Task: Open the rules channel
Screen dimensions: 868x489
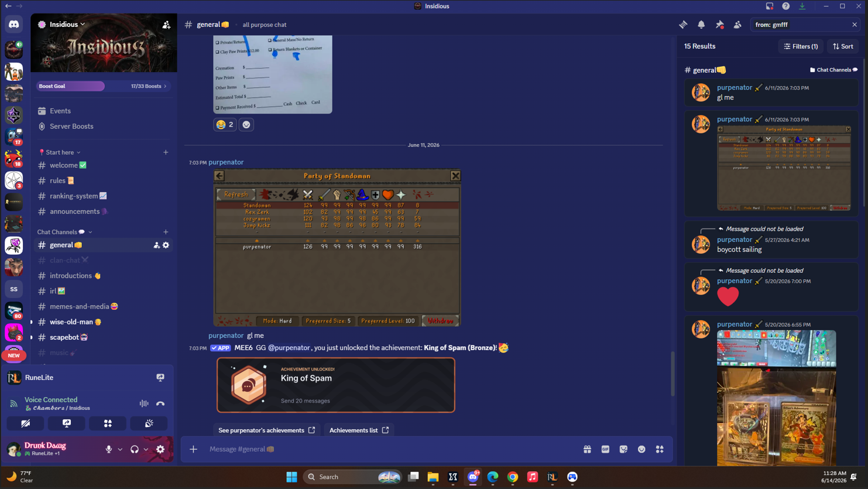Action: tap(103, 180)
